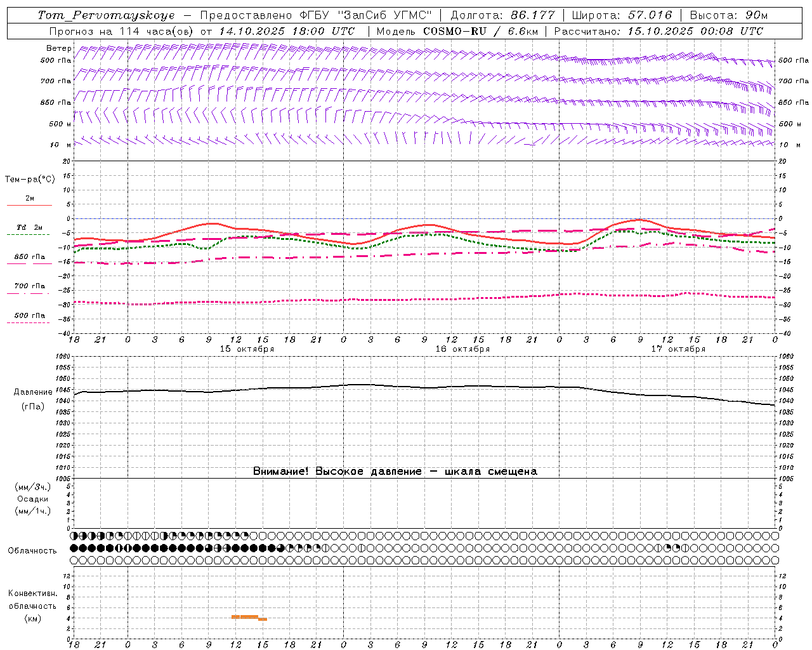Select the text Предоставлено ФГБУ "ЗапСиб УГМС"
Viewport: 812px width, 650px height.
pos(316,15)
